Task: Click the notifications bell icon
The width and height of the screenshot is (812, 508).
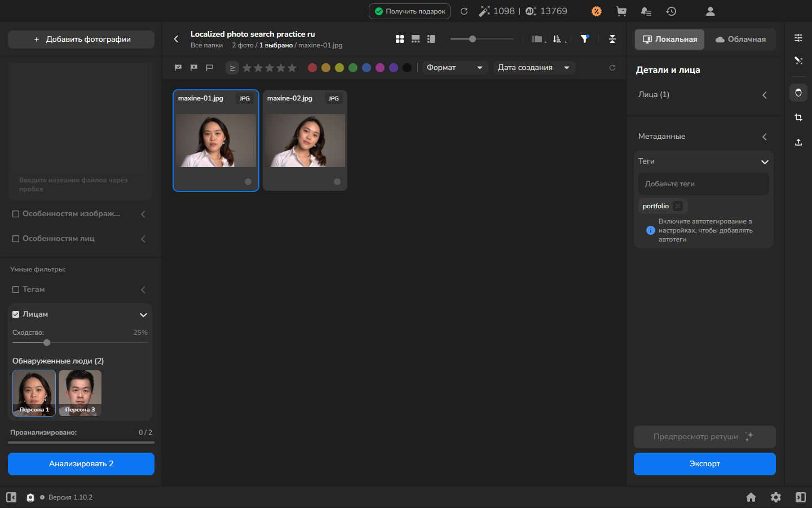Action: tap(646, 11)
